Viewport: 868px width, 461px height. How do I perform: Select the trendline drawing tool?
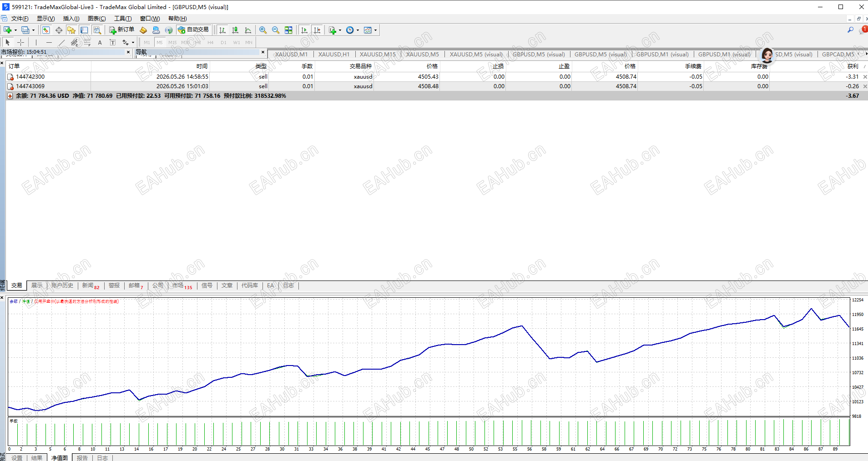tap(61, 42)
